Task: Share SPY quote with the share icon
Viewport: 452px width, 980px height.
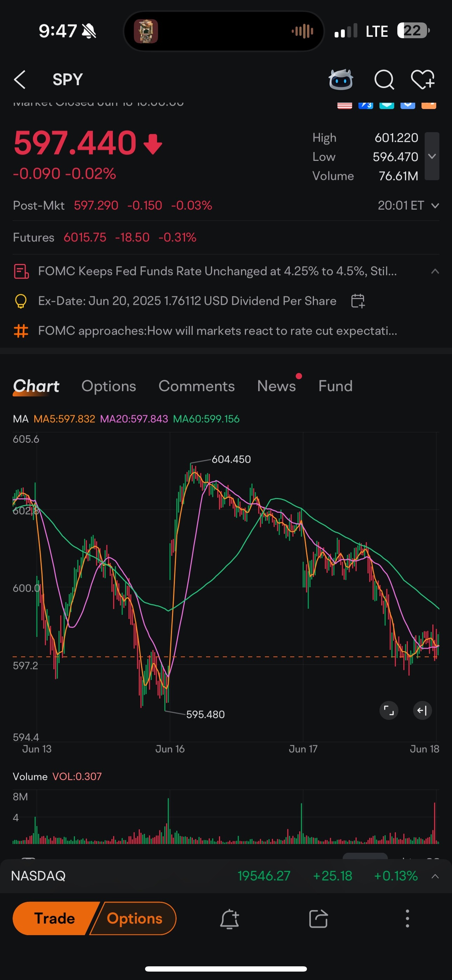Action: click(x=319, y=919)
